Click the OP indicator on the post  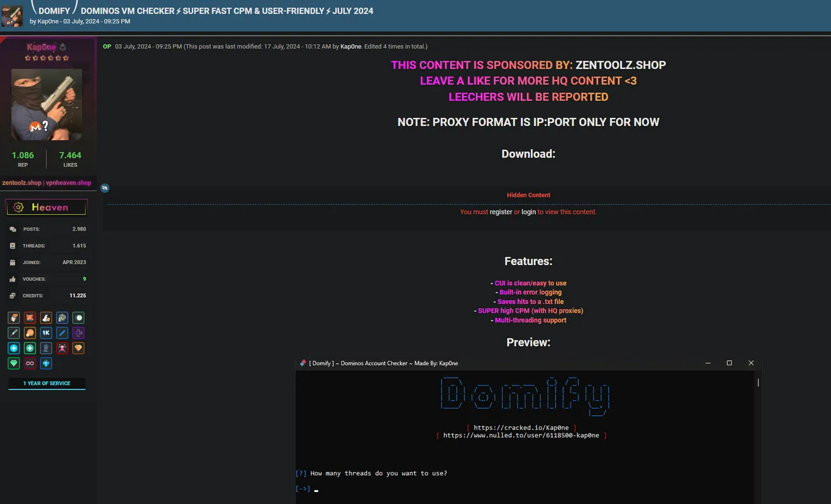pyautogui.click(x=106, y=47)
